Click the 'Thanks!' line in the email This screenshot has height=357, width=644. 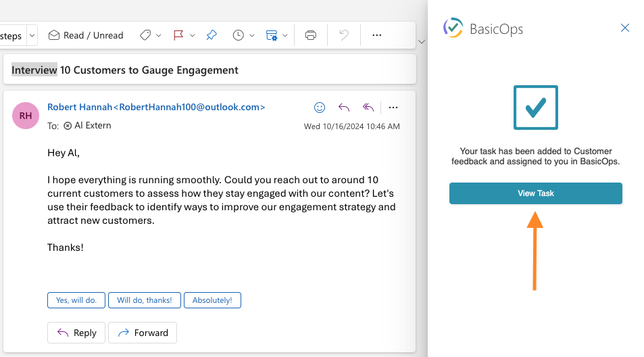[66, 247]
